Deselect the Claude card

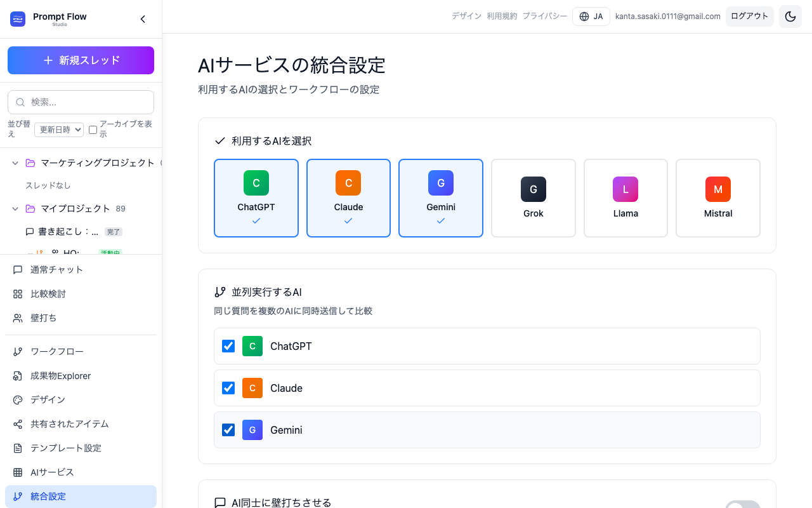pyautogui.click(x=348, y=198)
